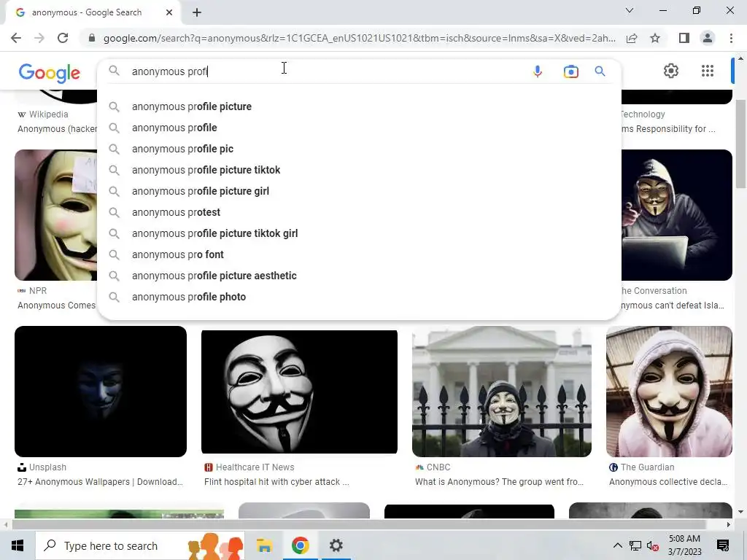Open The Guardian hooded mask image

point(669,392)
